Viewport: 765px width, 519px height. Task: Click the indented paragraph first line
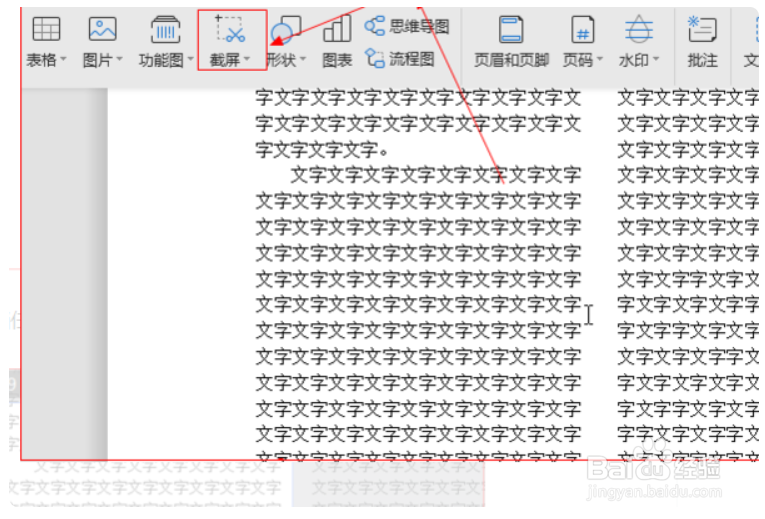click(436, 175)
